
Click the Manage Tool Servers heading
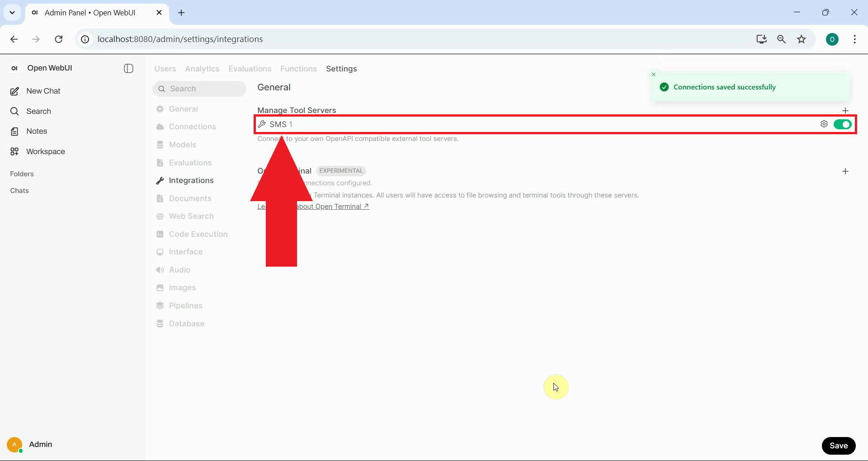click(x=297, y=110)
